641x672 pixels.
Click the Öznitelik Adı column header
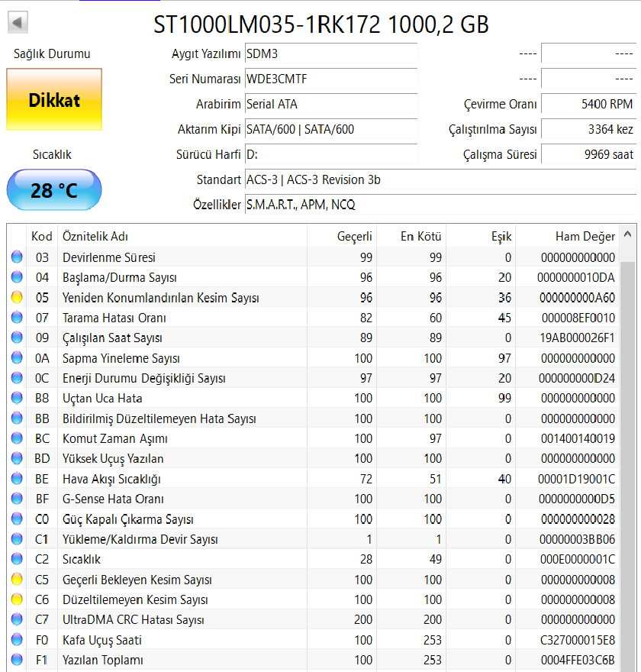(x=182, y=236)
